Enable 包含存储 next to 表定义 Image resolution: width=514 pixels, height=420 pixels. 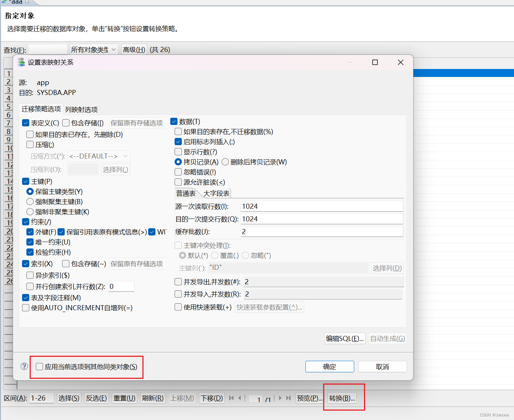click(66, 123)
